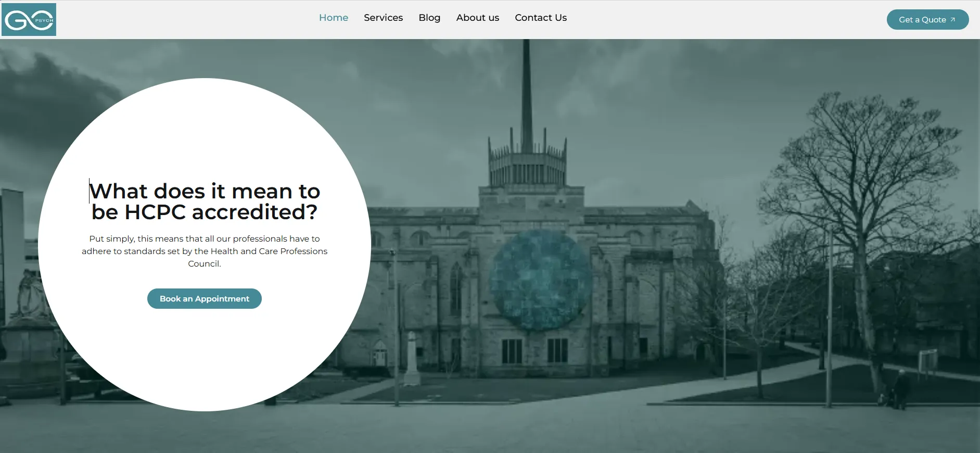Click the paragraph about Health and Care Professions
Screen dimensions: 980x453
tap(204, 251)
